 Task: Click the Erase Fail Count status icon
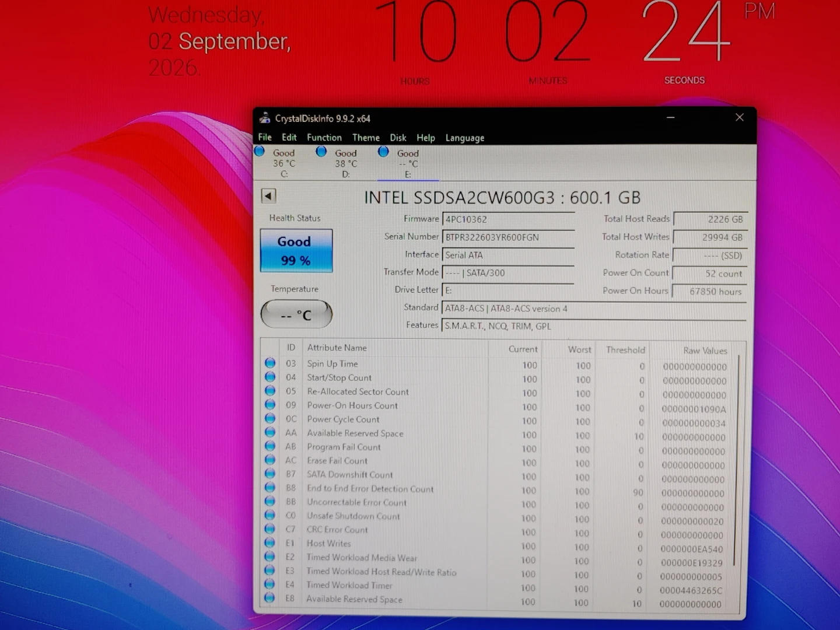270,460
